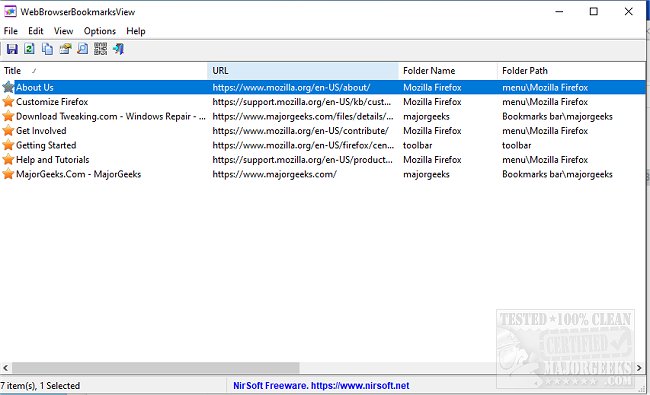Click the Save Selected Items floppy icon
The width and height of the screenshot is (650, 395).
(x=12, y=49)
